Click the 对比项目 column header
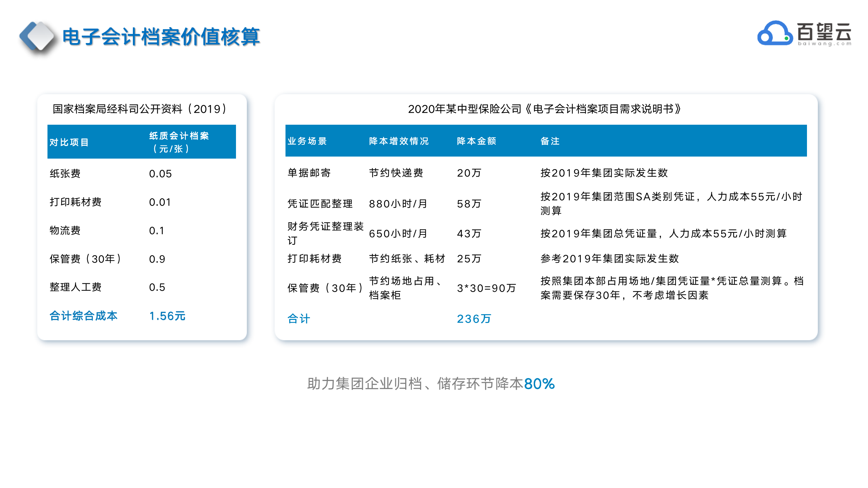868x488 pixels. coord(69,142)
